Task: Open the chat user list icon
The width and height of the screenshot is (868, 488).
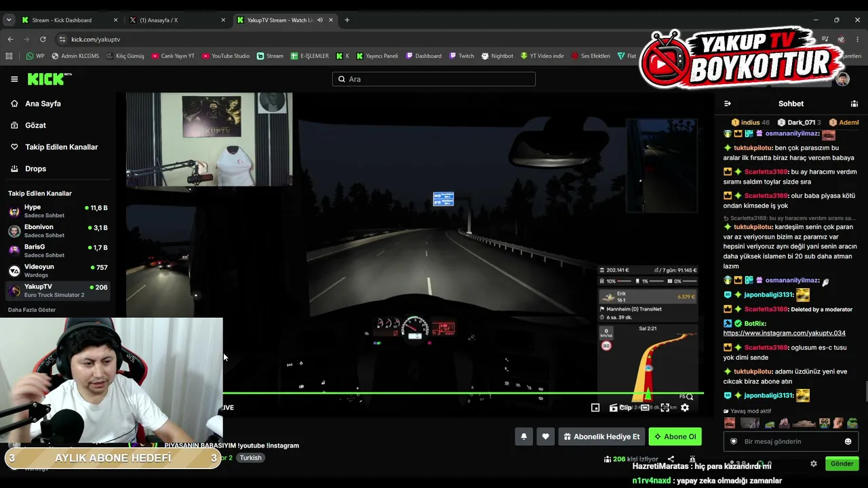Action: [854, 104]
